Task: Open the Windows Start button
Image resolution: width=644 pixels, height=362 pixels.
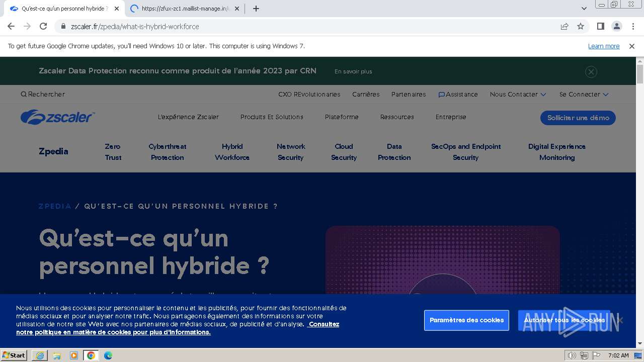Action: click(14, 355)
